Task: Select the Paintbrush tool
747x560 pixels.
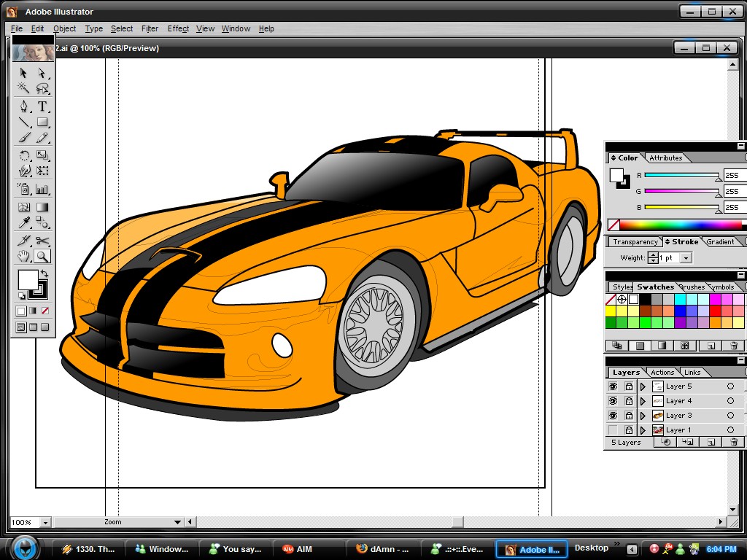Action: [23, 138]
